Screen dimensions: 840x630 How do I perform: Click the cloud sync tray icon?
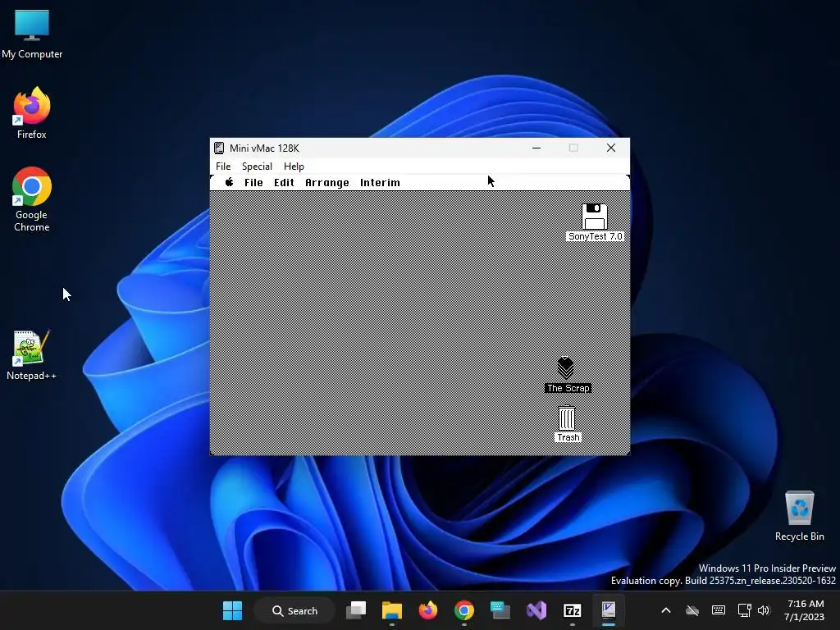click(x=692, y=610)
